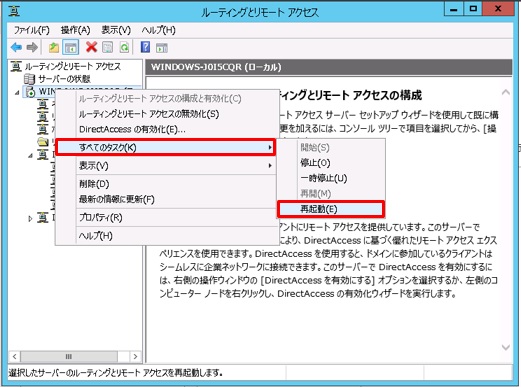Click the up-one-level folder icon

click(x=54, y=47)
